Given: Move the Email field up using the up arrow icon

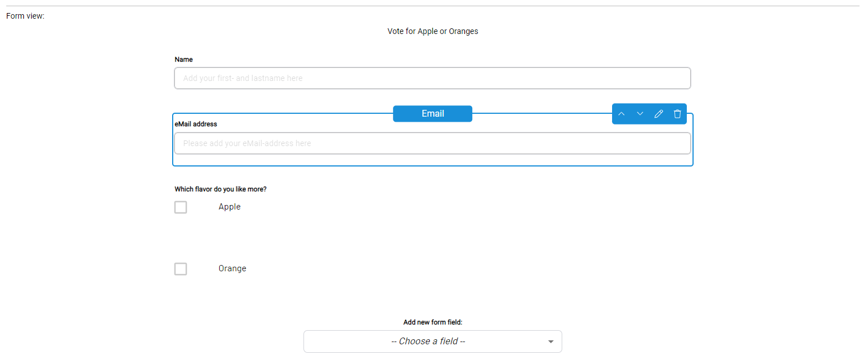Looking at the screenshot, I should tap(621, 113).
